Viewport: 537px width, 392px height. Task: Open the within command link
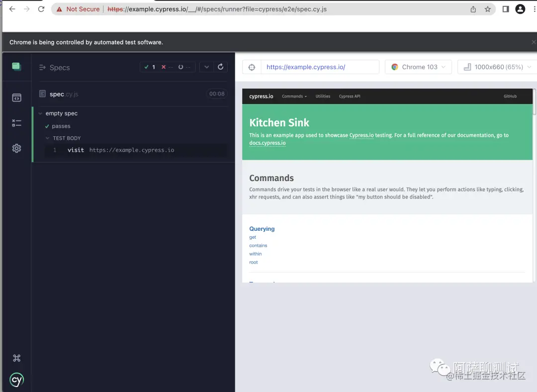pos(256,254)
